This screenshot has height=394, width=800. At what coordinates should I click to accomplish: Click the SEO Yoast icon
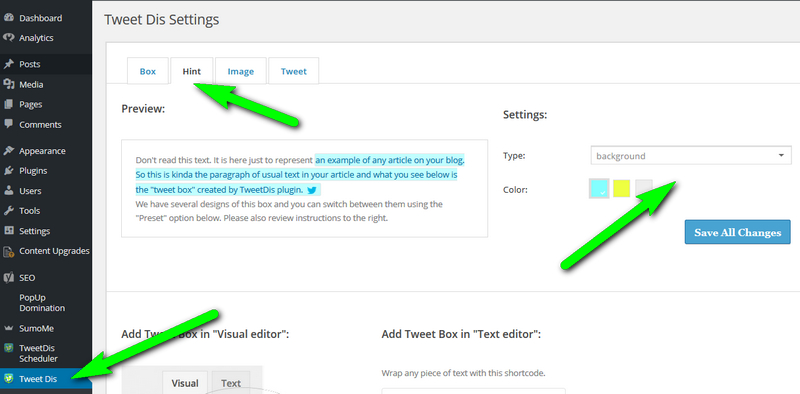8,278
